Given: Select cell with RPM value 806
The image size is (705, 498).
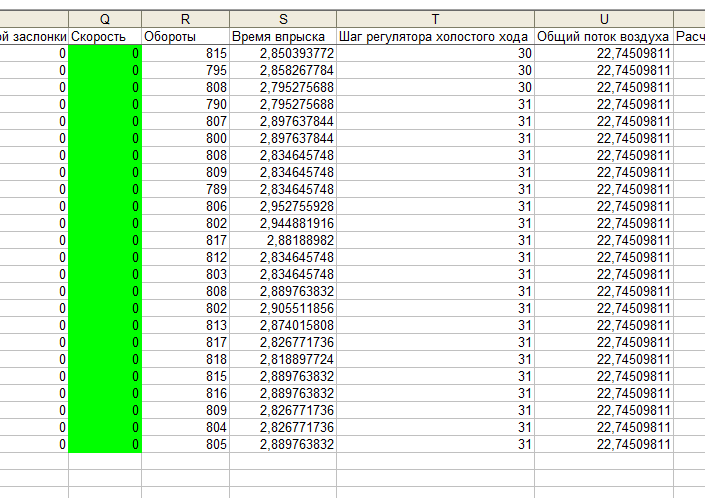Looking at the screenshot, I should (x=185, y=206).
